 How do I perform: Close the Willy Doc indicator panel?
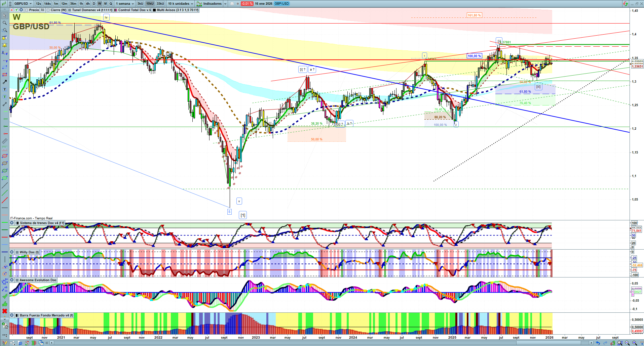click(x=12, y=252)
